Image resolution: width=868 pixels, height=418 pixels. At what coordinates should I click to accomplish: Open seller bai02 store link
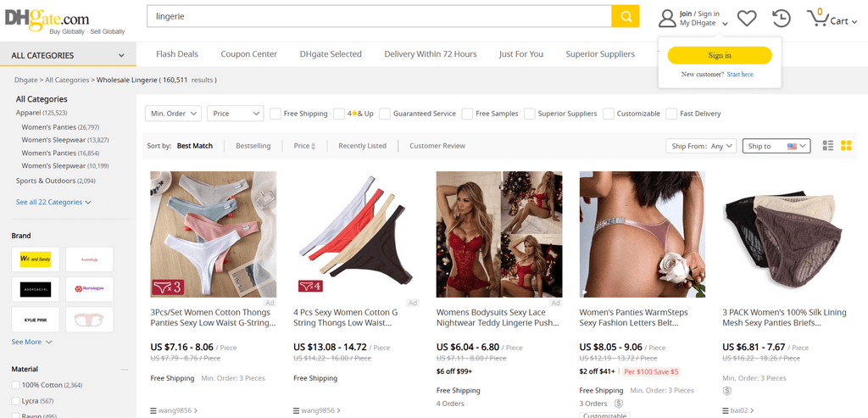(739, 411)
